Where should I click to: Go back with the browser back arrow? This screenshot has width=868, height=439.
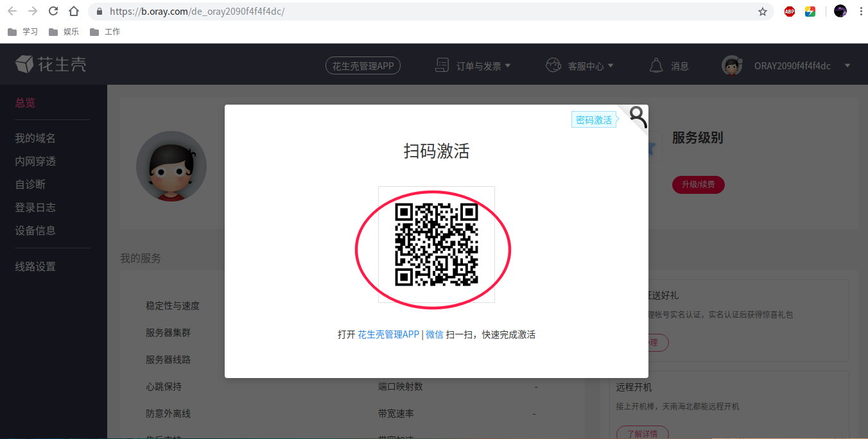pyautogui.click(x=12, y=12)
